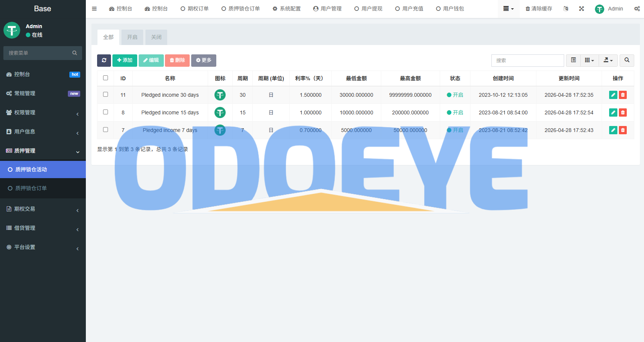Open the top bar list dropdown menu
This screenshot has width=644, height=342.
(508, 9)
